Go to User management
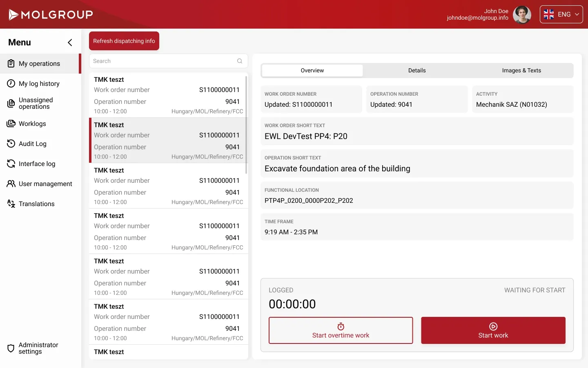 point(40,184)
